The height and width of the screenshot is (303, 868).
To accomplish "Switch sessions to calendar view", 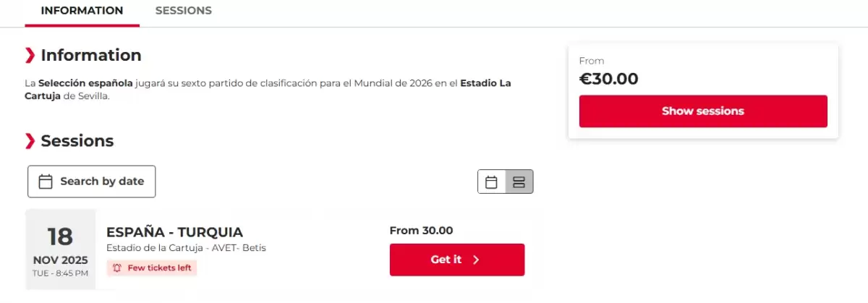I will [x=491, y=182].
